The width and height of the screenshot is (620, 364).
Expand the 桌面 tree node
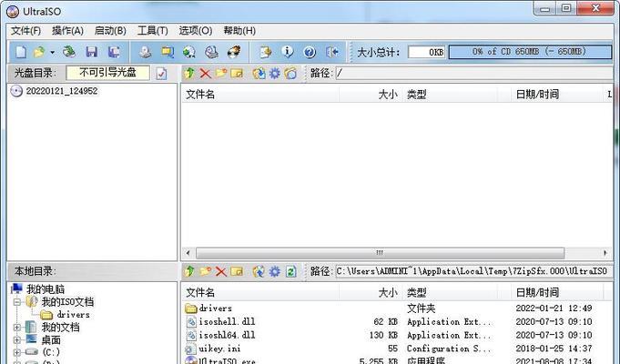(x=16, y=340)
